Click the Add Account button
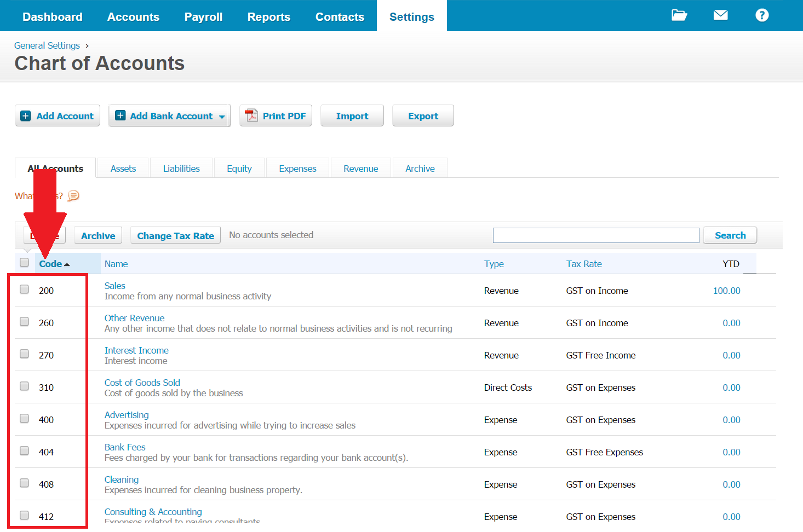 (58, 116)
